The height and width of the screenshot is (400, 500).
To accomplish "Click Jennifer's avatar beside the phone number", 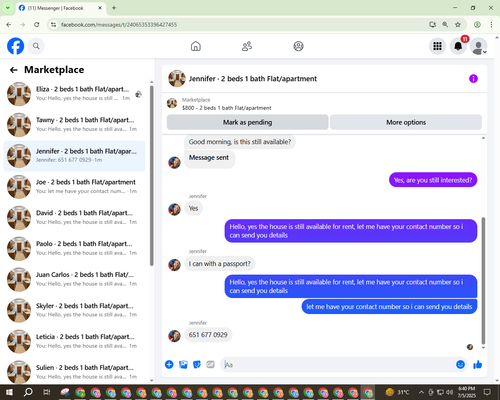I will [x=174, y=336].
